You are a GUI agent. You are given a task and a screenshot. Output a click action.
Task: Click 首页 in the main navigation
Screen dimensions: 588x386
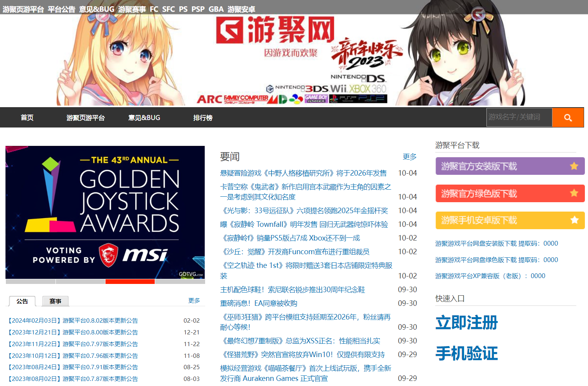click(27, 117)
